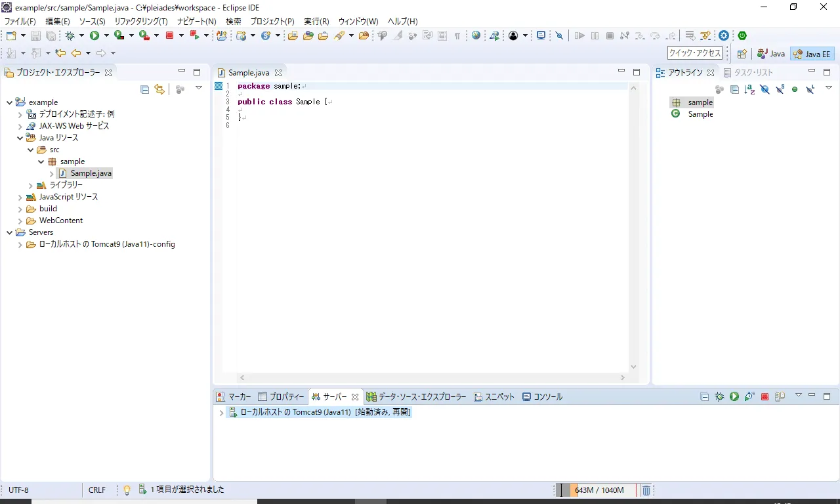Click the Back navigation yellow arrow
Screen dimensions: 840x504
pos(76,53)
